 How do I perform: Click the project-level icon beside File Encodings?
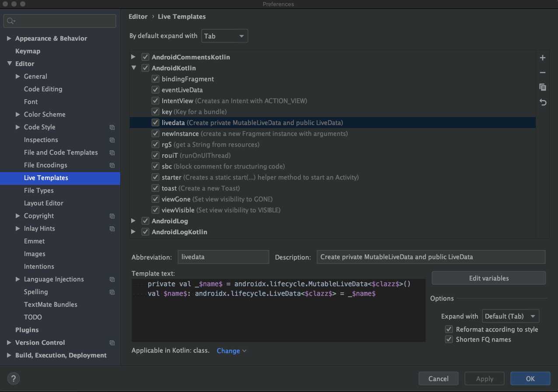click(x=112, y=165)
